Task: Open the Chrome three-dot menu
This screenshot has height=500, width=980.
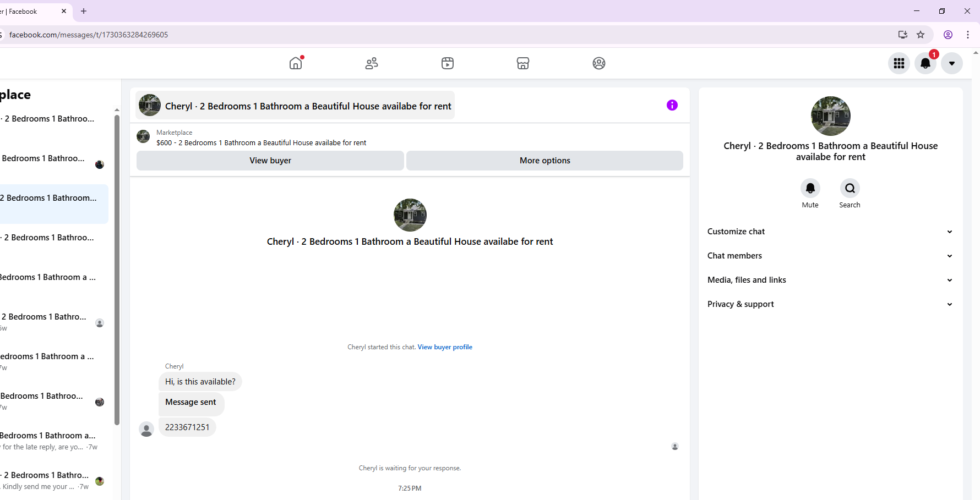Action: [968, 35]
